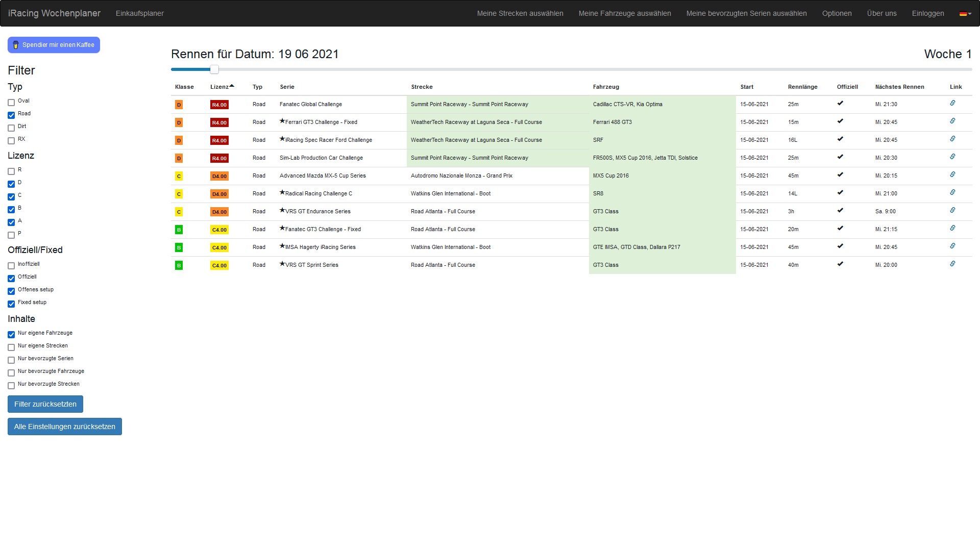Click the week date slider handle
The height and width of the screenshot is (551, 980).
[x=214, y=69]
